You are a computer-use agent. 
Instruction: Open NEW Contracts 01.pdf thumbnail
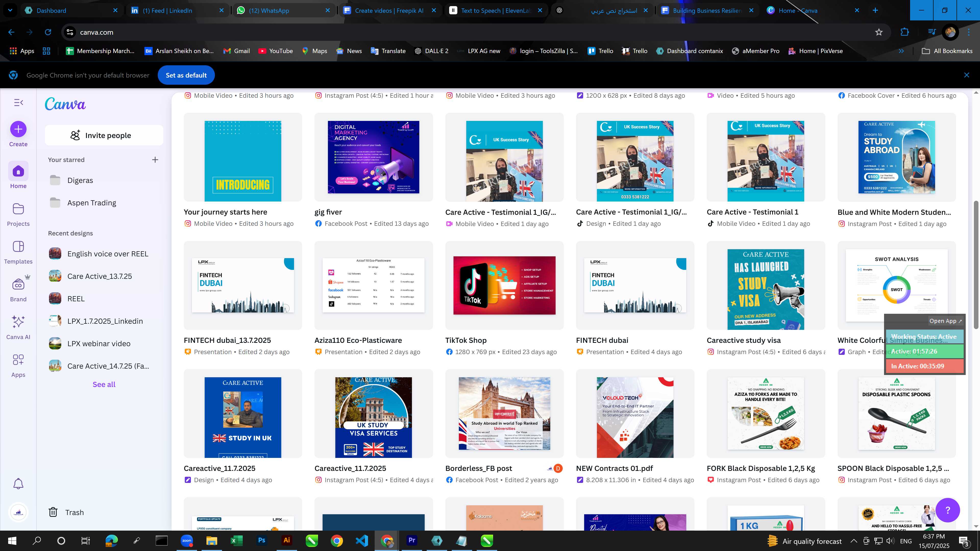click(x=635, y=413)
